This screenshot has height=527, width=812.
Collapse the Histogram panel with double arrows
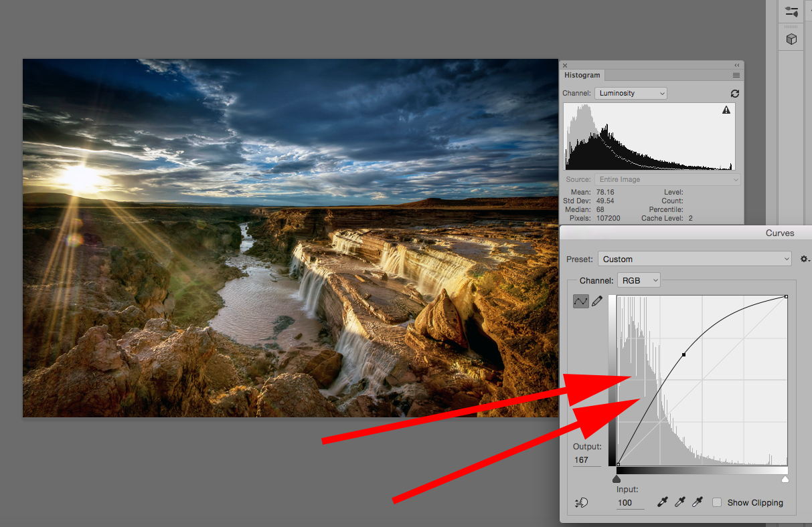737,66
